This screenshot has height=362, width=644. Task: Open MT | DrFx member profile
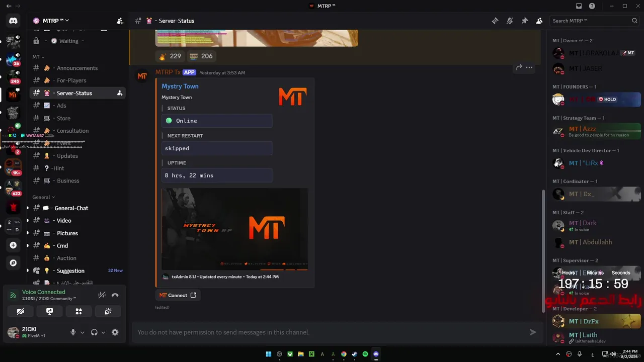[596, 321]
